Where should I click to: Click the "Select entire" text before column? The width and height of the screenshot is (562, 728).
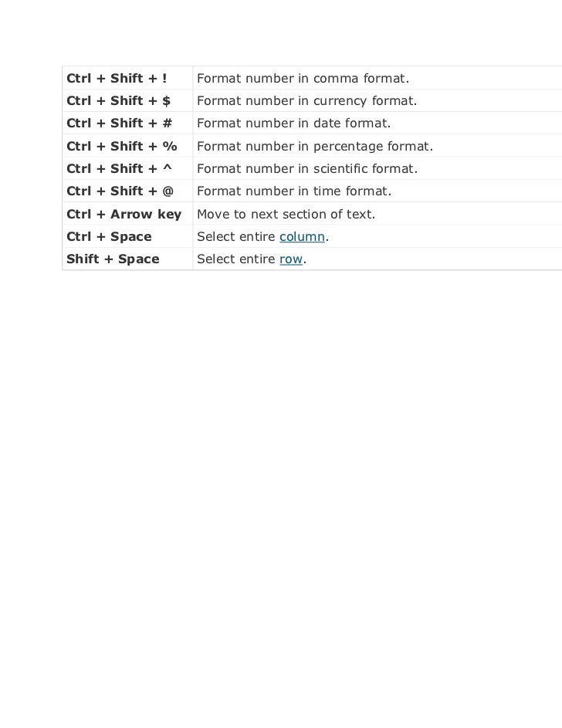click(x=236, y=236)
